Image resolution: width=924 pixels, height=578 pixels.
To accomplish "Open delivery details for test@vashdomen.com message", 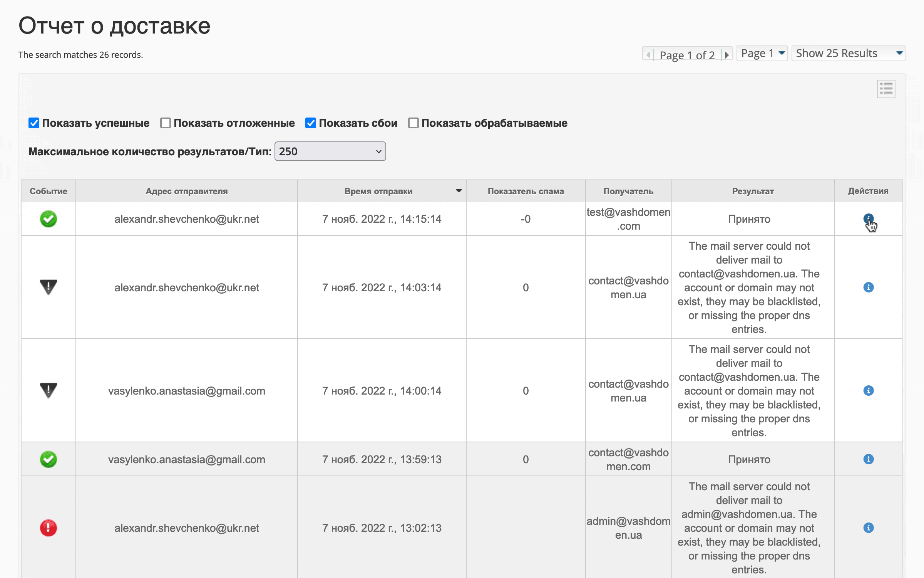I will click(869, 219).
